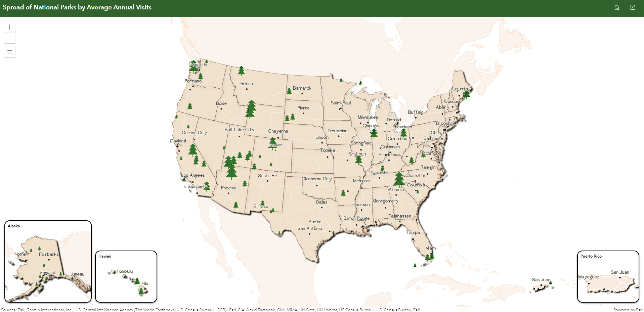Image resolution: width=644 pixels, height=312 pixels.
Task: Select the park tree beside Bismarck label
Action: click(289, 91)
